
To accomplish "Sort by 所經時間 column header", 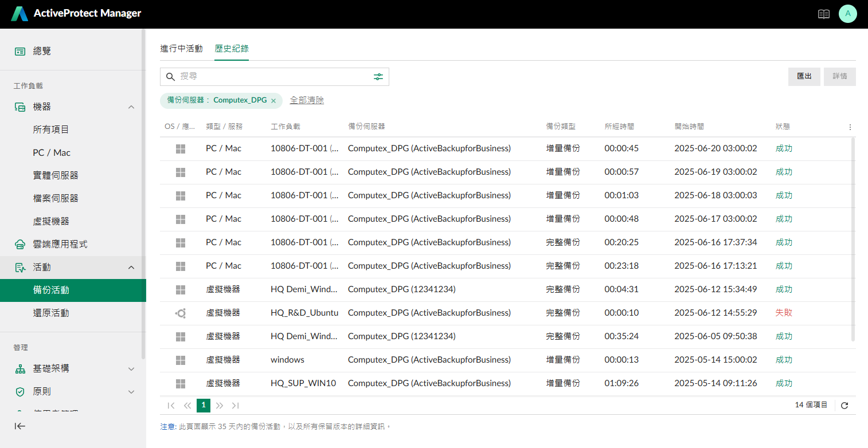I will pos(619,127).
